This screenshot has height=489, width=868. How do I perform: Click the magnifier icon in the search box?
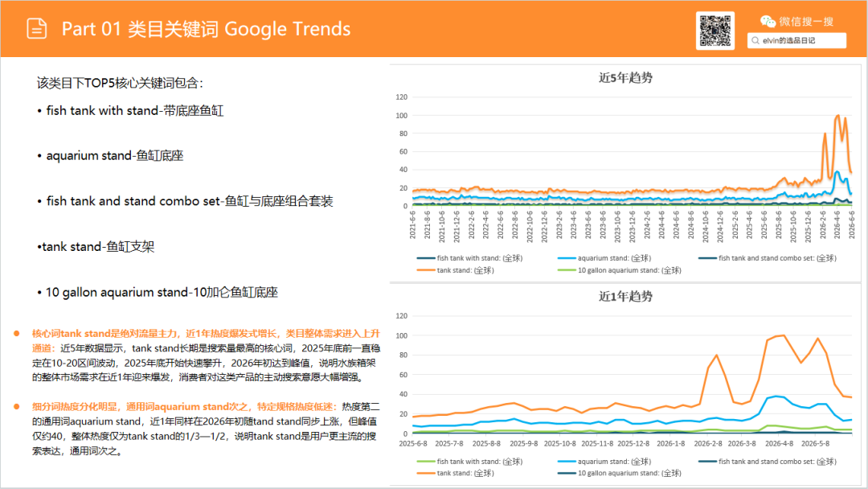point(755,40)
